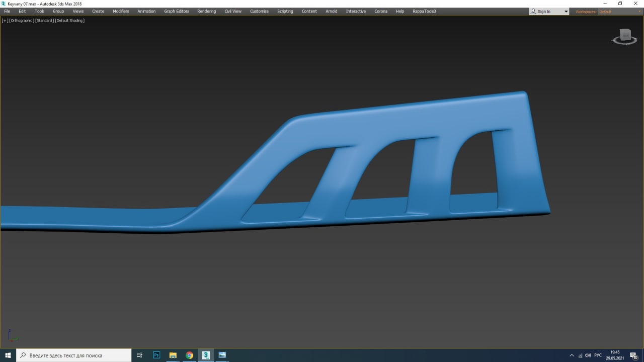Open File Explorer from the taskbar
This screenshot has height=362, width=644.
[173, 355]
